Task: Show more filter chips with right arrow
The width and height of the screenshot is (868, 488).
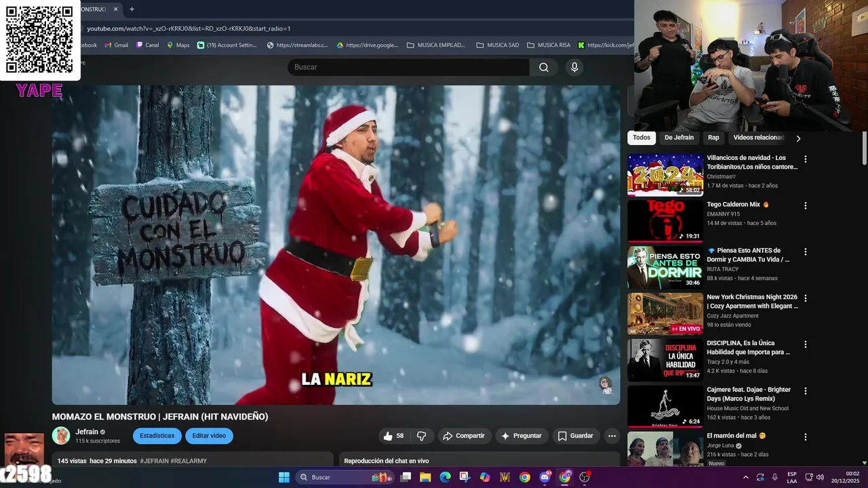Action: click(798, 138)
